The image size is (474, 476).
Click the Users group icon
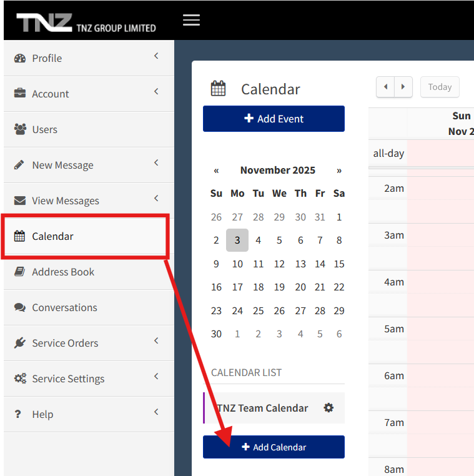(20, 129)
